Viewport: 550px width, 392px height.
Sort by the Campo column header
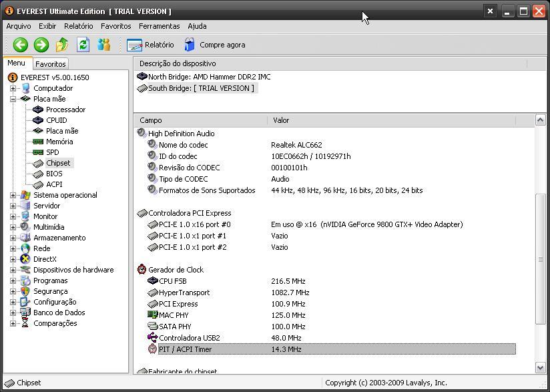click(200, 120)
